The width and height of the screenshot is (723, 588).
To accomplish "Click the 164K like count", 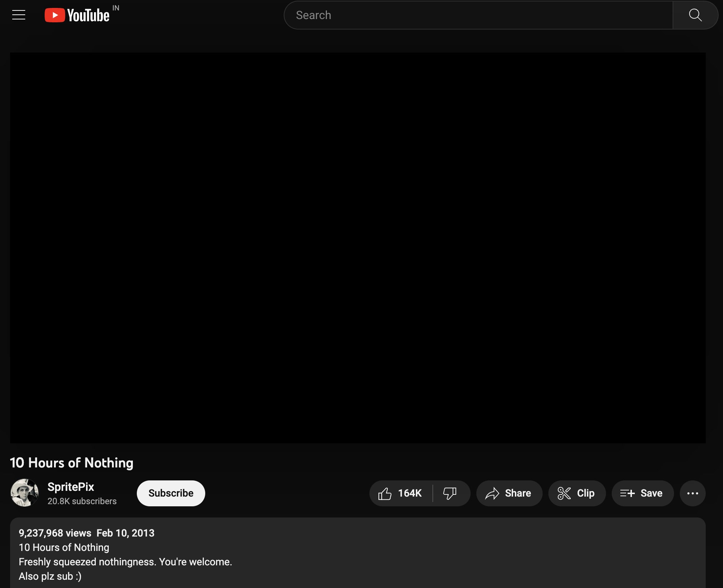I will click(410, 493).
